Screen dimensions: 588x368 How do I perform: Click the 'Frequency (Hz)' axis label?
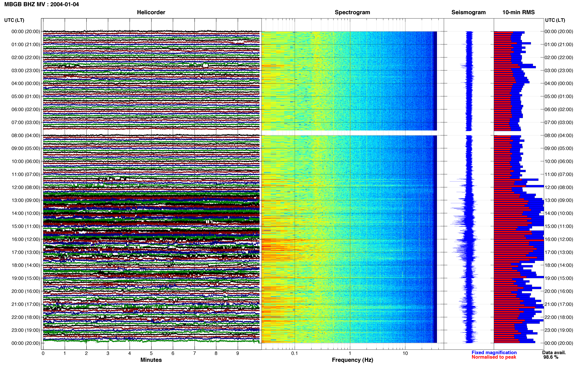[352, 360]
